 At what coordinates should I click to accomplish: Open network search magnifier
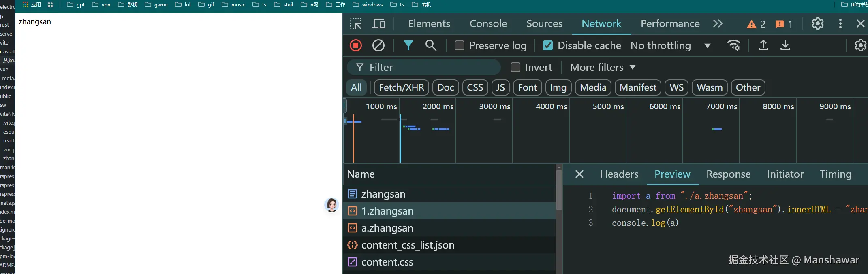(431, 45)
